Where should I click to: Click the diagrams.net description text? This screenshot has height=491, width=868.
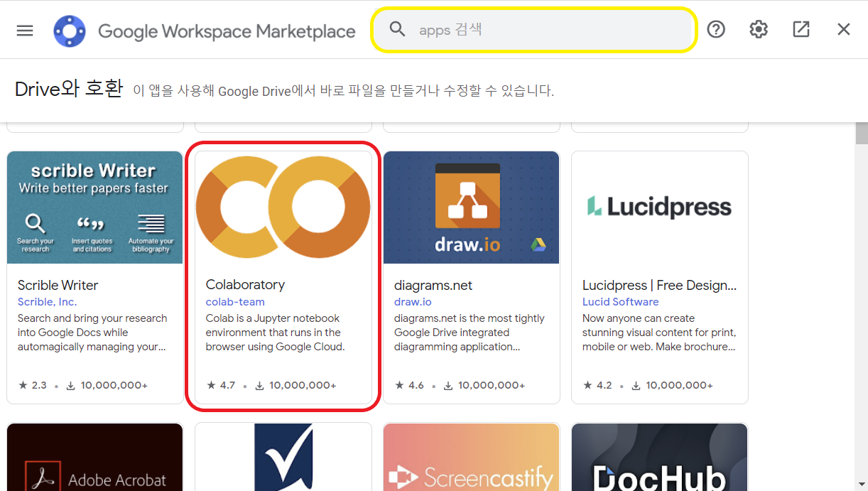(x=470, y=333)
